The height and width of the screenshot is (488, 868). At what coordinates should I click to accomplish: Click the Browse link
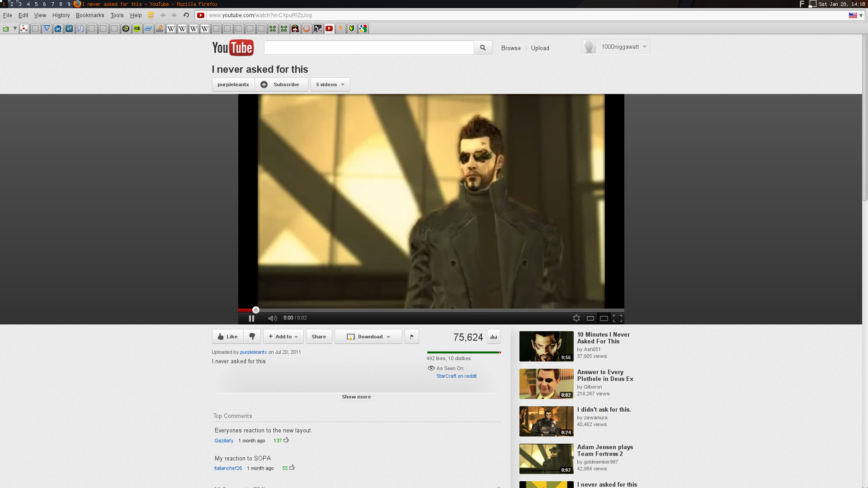point(511,48)
